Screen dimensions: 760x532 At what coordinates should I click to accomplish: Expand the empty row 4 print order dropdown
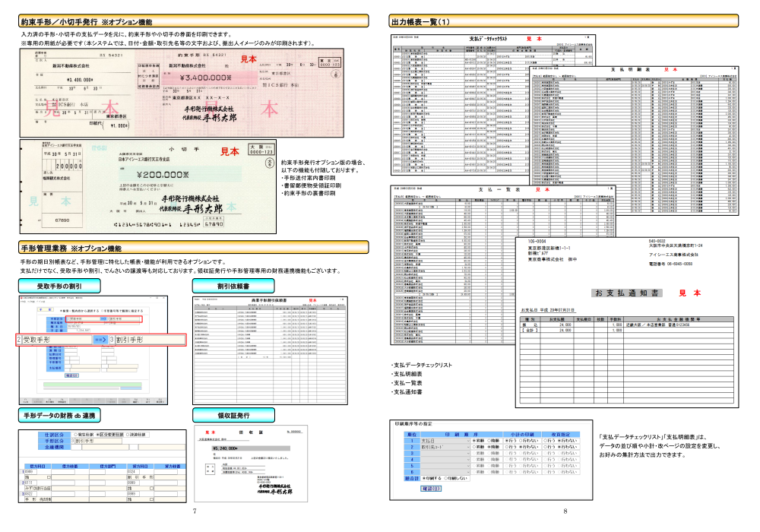click(x=445, y=459)
